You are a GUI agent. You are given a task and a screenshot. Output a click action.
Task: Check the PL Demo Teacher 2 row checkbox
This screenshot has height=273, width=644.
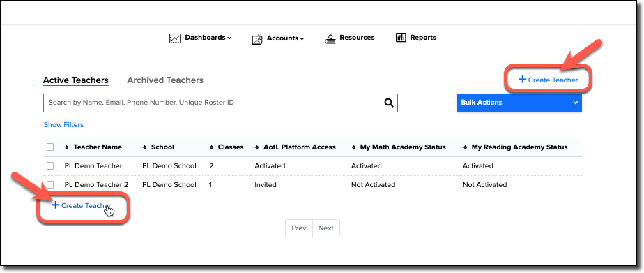pyautogui.click(x=50, y=184)
